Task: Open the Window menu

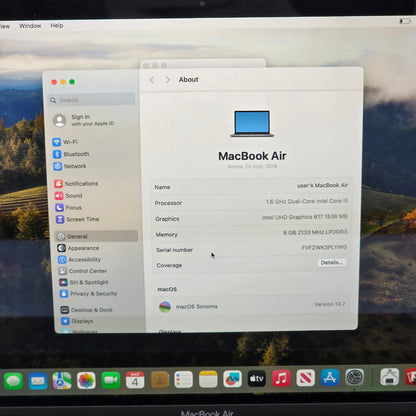Action: pos(30,26)
